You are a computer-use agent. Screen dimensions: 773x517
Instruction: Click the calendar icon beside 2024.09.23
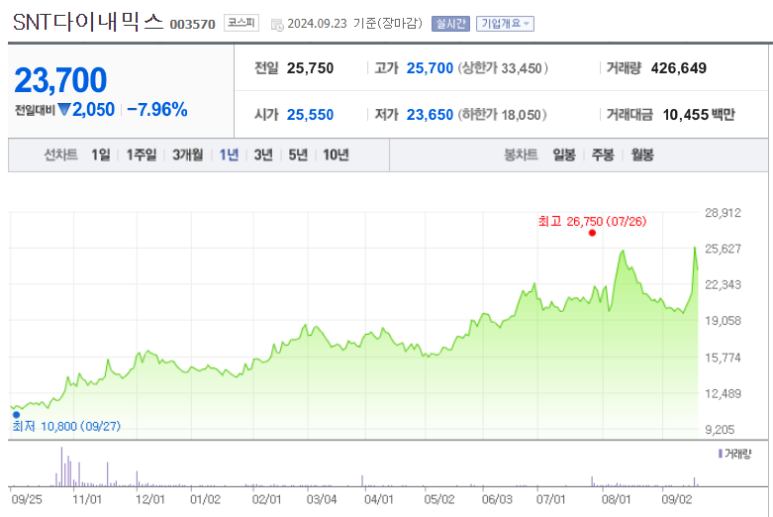[x=278, y=25]
